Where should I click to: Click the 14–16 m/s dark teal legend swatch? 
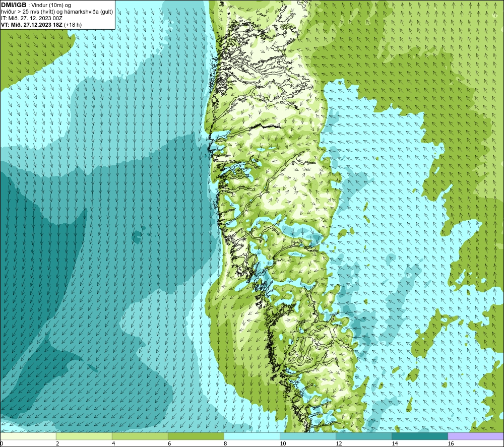tap(419, 436)
